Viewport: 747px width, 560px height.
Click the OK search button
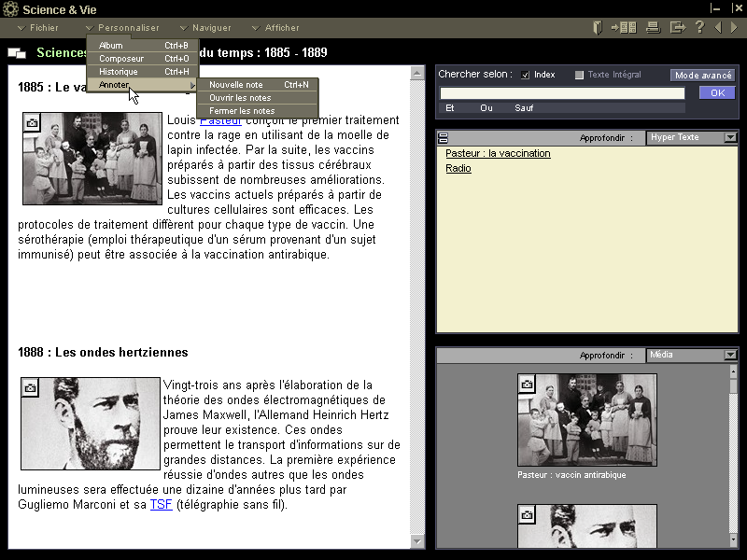[x=717, y=92]
